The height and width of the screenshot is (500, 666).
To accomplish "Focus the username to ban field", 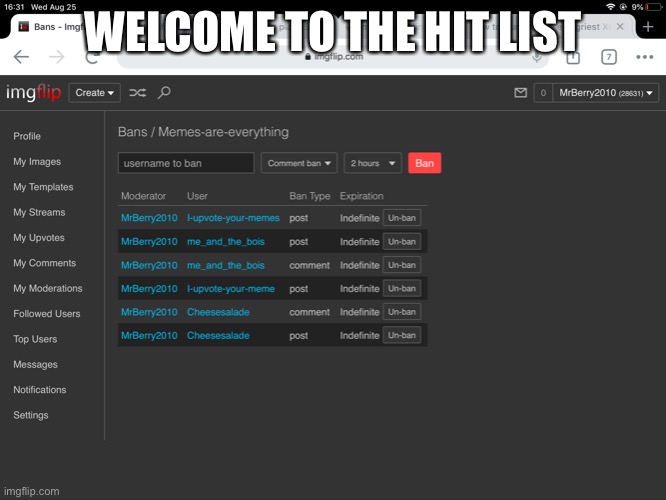I will [186, 163].
